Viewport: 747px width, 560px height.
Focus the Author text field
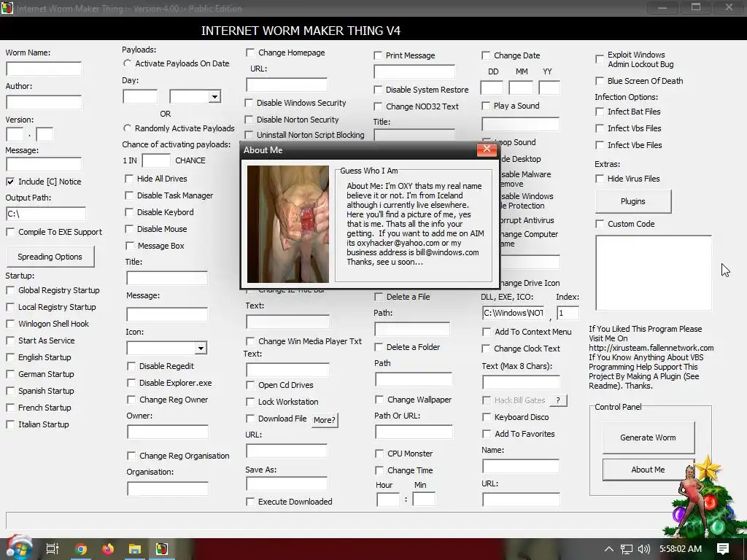pyautogui.click(x=44, y=102)
